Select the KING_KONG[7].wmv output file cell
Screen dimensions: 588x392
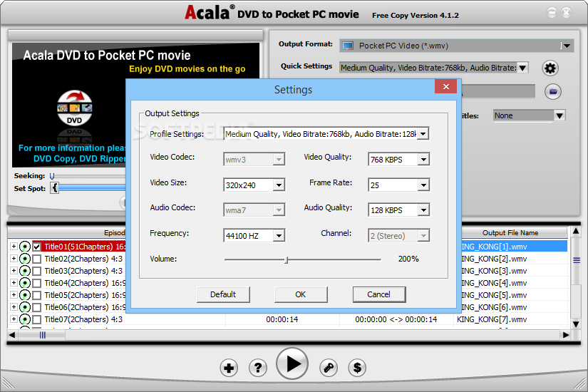tap(510, 319)
